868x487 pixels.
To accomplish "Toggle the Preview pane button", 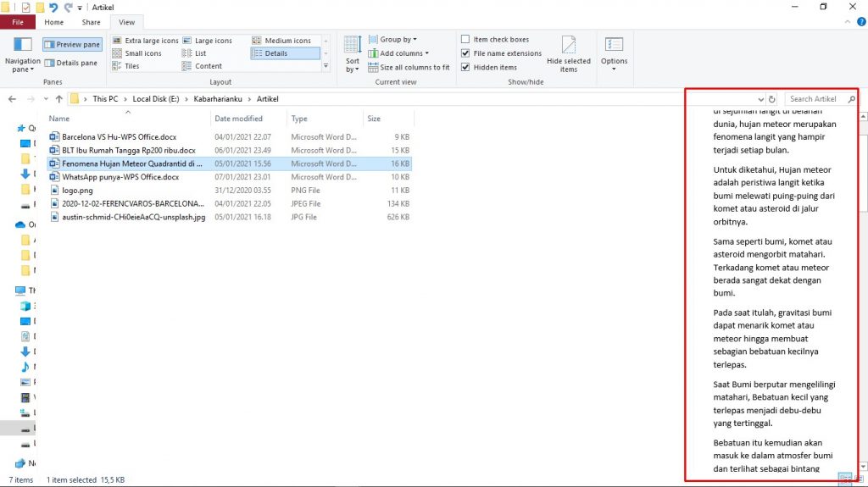I will click(73, 44).
